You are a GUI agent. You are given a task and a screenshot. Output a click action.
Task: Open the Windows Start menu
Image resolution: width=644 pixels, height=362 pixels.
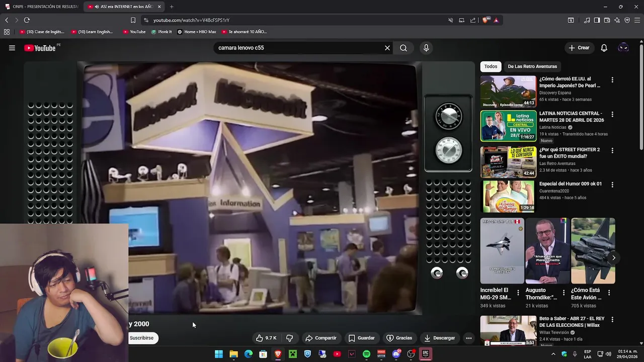click(219, 354)
